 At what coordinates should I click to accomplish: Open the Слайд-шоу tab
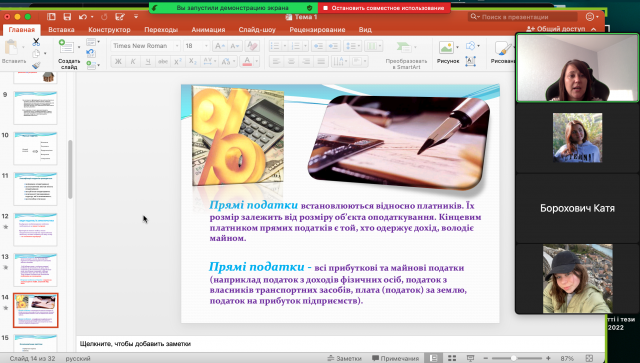[257, 29]
